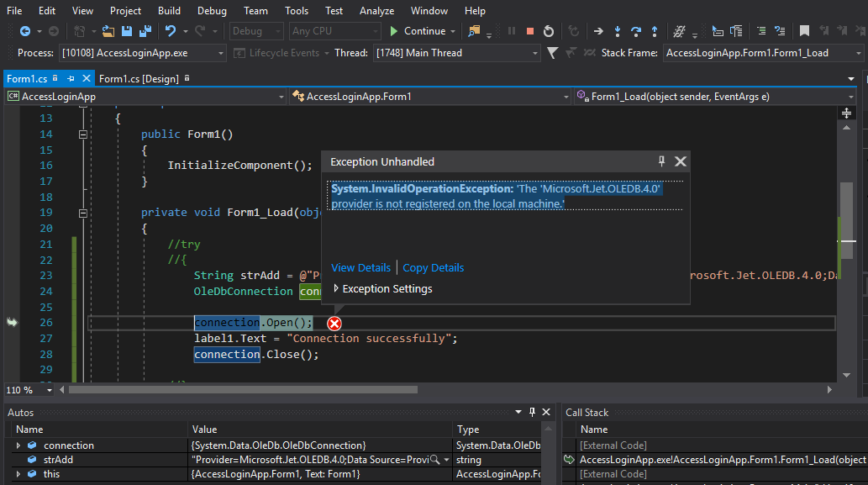Switch to the Form1.cs [Design] tab
Viewport: 868px width, 485px height.
pyautogui.click(x=139, y=78)
